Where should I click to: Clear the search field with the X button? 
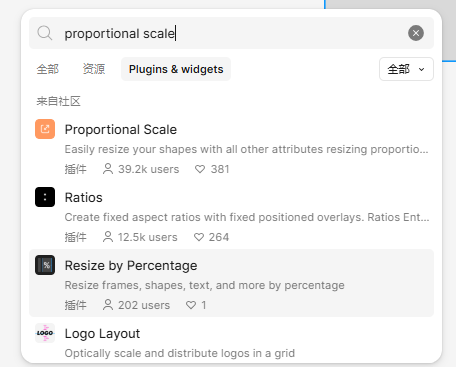pyautogui.click(x=416, y=33)
